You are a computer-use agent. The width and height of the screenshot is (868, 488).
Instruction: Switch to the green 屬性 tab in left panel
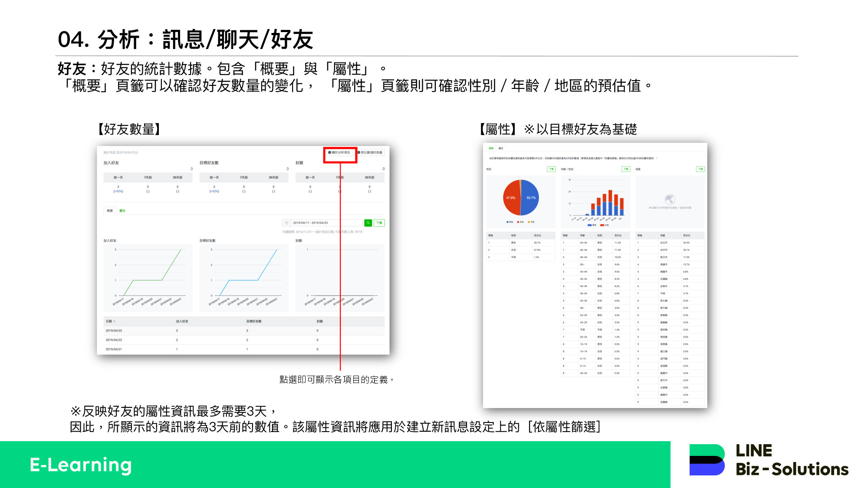(x=122, y=211)
